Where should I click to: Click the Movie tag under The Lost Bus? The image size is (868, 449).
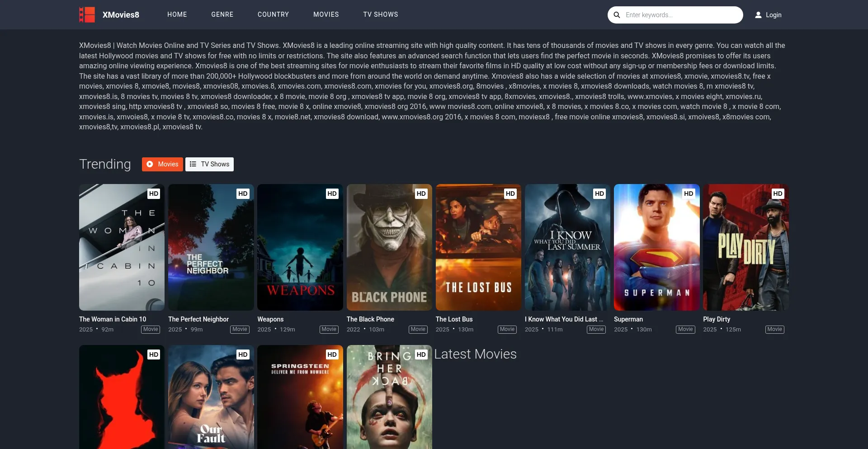click(x=507, y=329)
